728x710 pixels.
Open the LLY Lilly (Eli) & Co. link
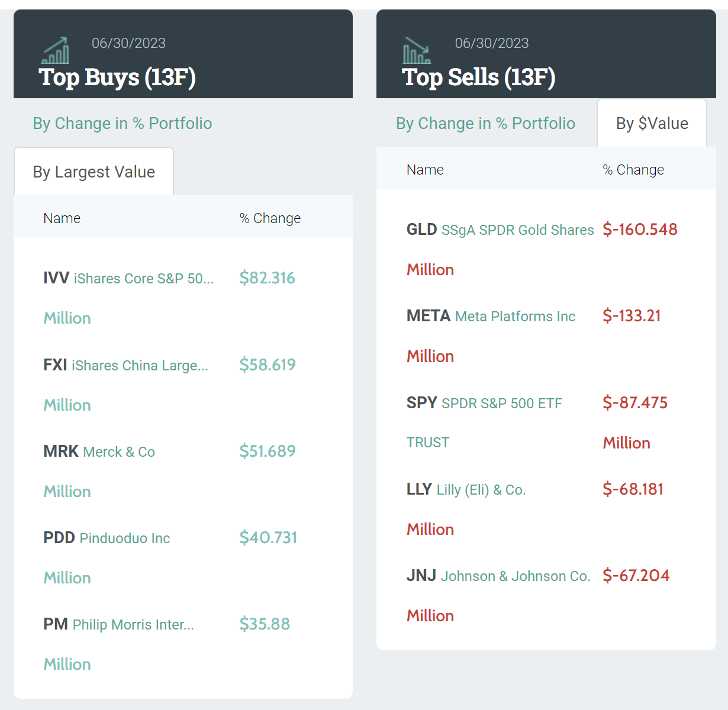click(466, 489)
